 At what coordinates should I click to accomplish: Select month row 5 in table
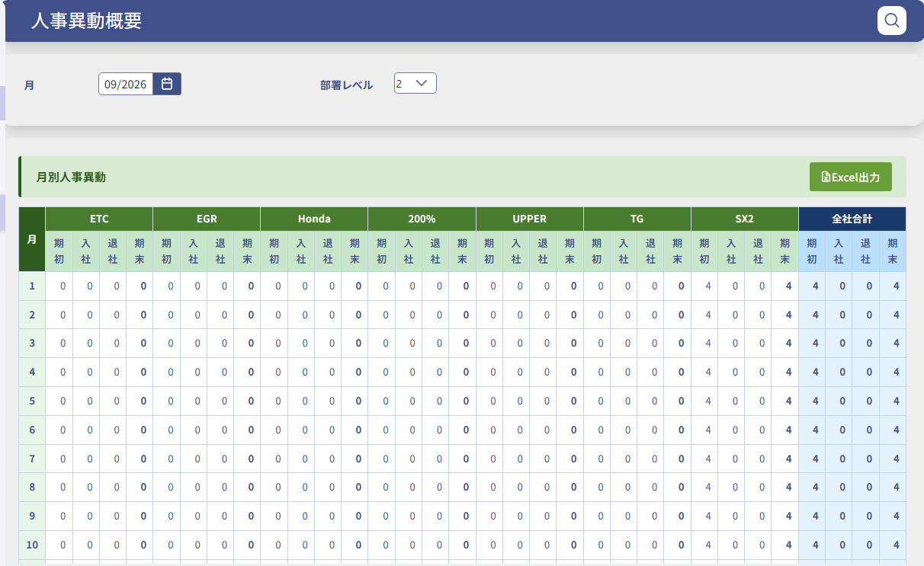point(462,401)
